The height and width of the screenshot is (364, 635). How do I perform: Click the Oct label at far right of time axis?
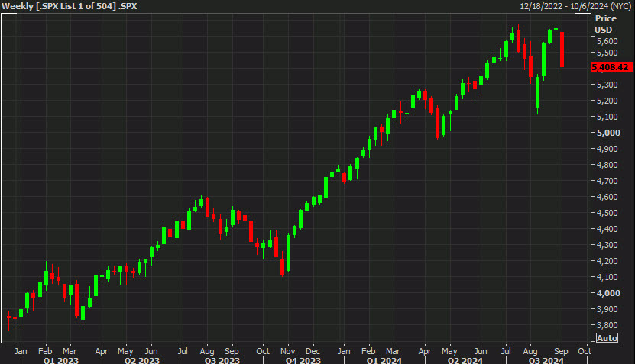tap(584, 351)
